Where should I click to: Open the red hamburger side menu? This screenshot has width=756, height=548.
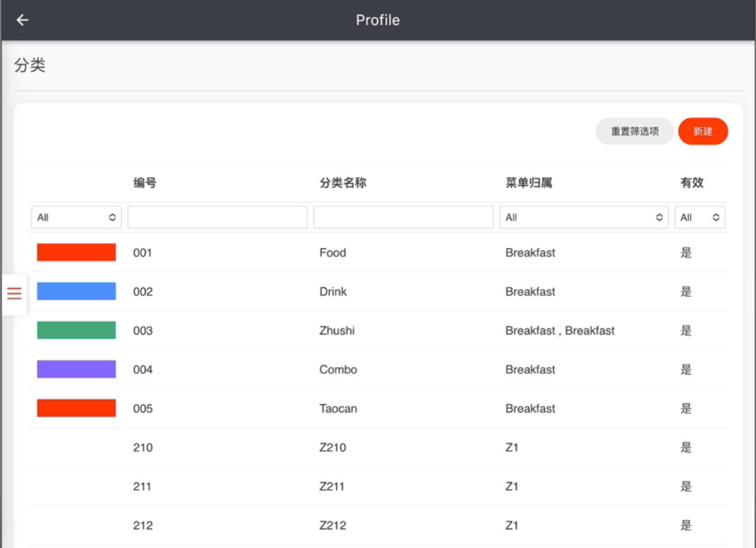click(x=15, y=293)
